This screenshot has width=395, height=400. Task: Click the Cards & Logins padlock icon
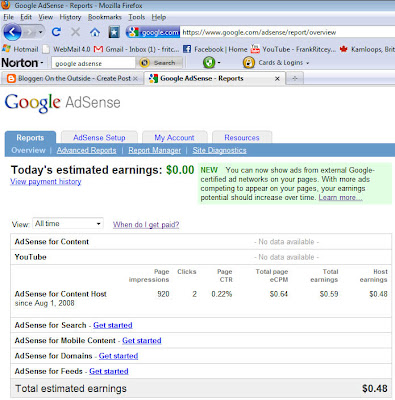coord(249,62)
